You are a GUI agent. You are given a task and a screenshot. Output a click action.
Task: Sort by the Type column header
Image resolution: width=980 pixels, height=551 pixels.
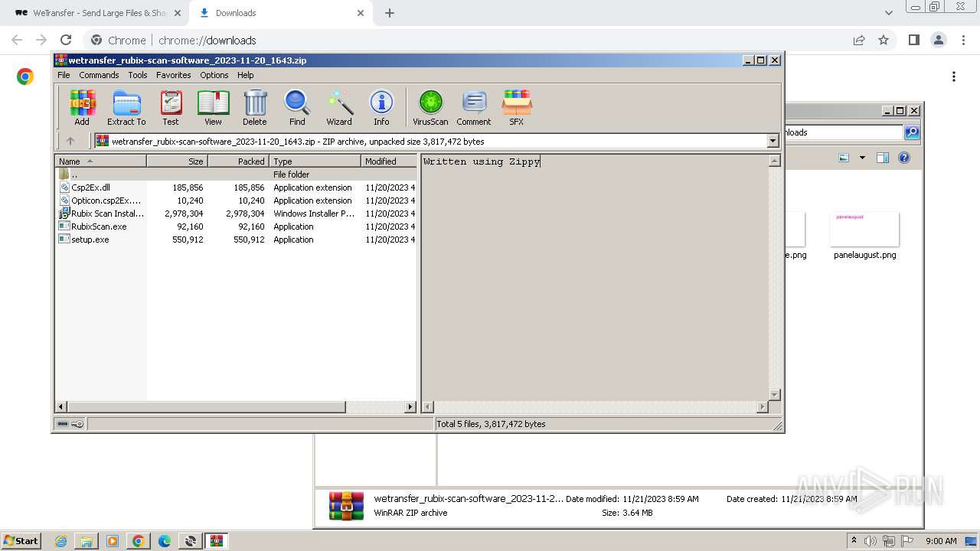pos(315,161)
